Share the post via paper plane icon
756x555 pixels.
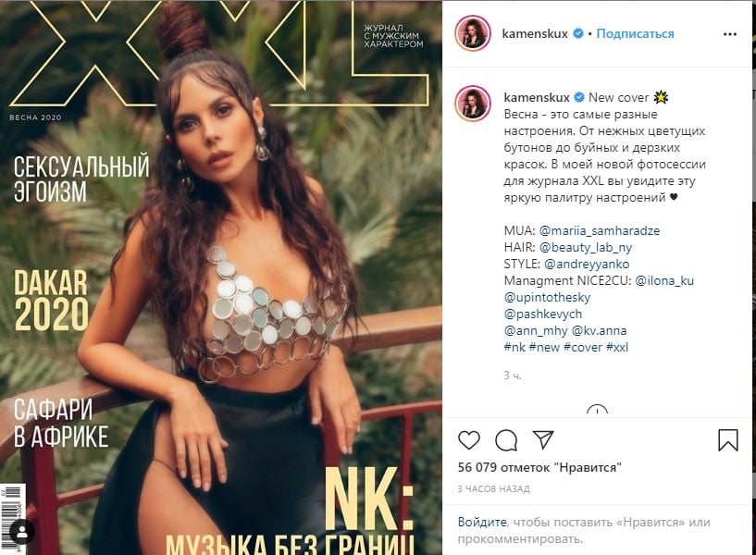pyautogui.click(x=543, y=439)
